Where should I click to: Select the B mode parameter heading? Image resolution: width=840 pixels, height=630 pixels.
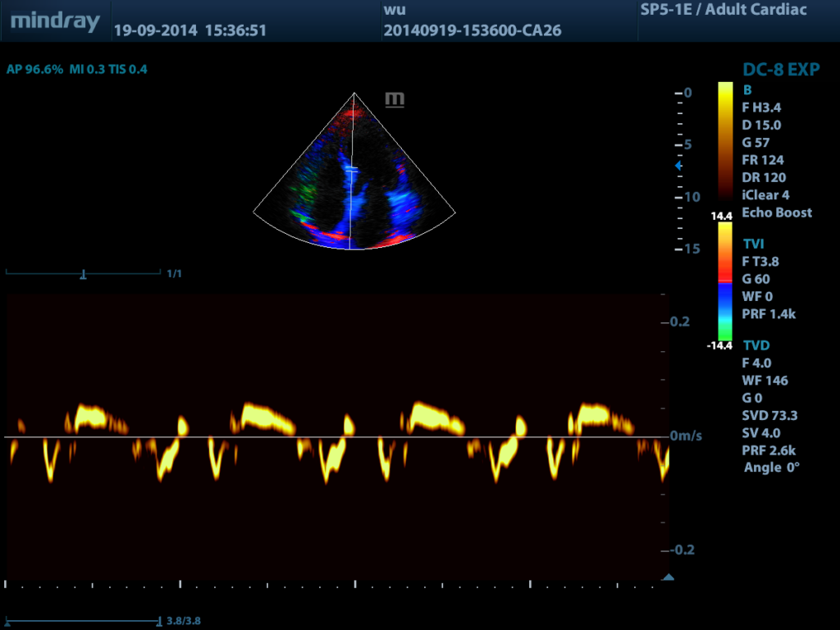(746, 90)
